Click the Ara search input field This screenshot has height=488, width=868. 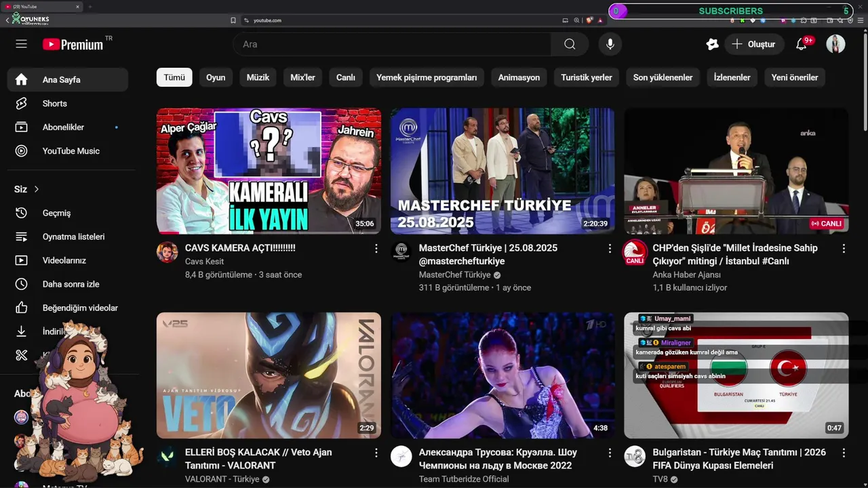pyautogui.click(x=392, y=44)
